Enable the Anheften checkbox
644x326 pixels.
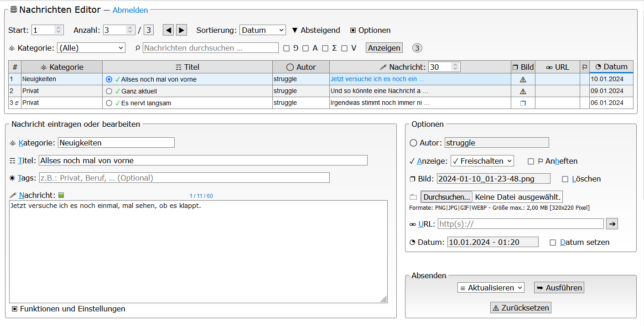pos(531,161)
